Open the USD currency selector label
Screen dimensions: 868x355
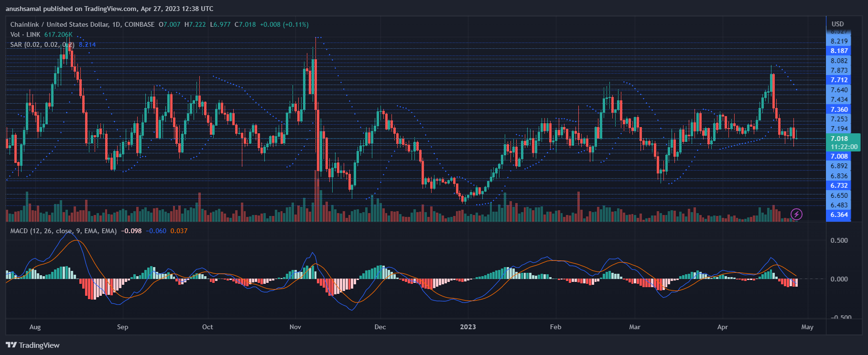point(837,24)
